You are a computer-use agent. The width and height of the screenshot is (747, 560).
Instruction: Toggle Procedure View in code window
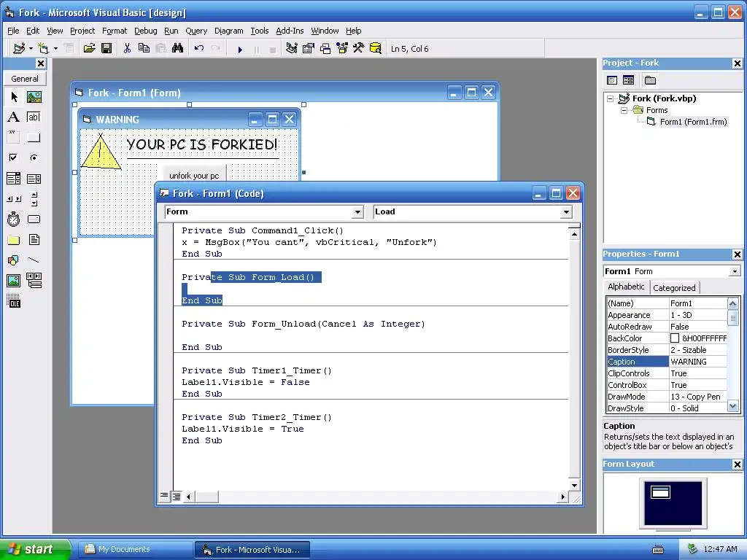pyautogui.click(x=164, y=496)
